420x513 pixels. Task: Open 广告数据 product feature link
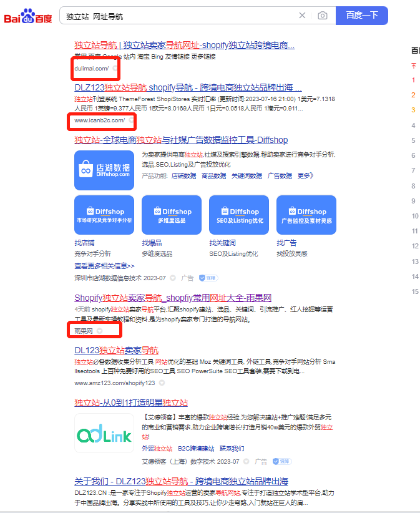click(x=280, y=176)
